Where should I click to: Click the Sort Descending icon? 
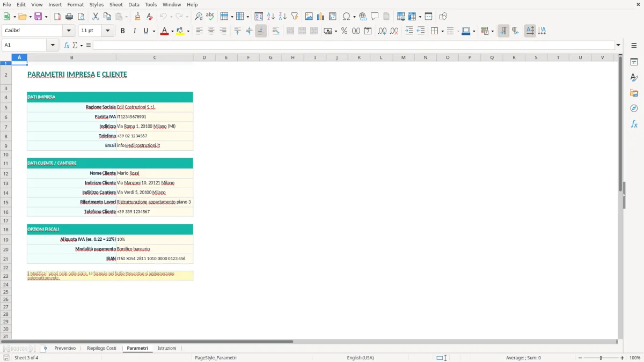click(283, 17)
